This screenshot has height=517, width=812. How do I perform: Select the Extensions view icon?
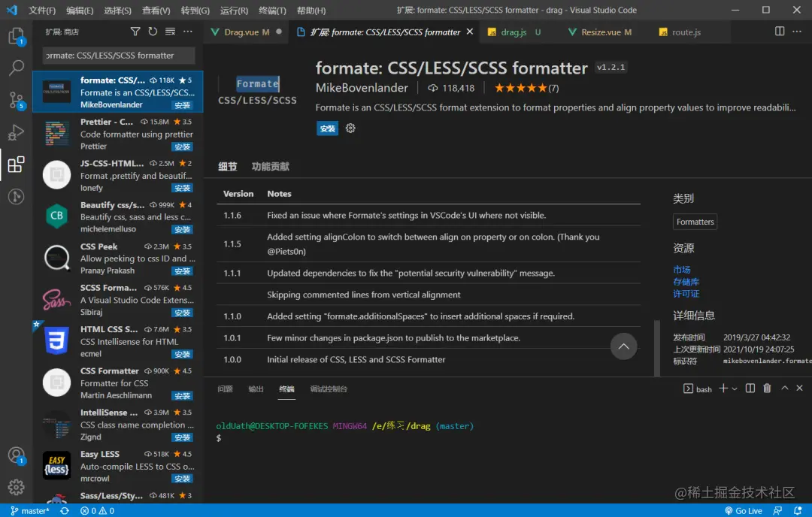(x=16, y=165)
